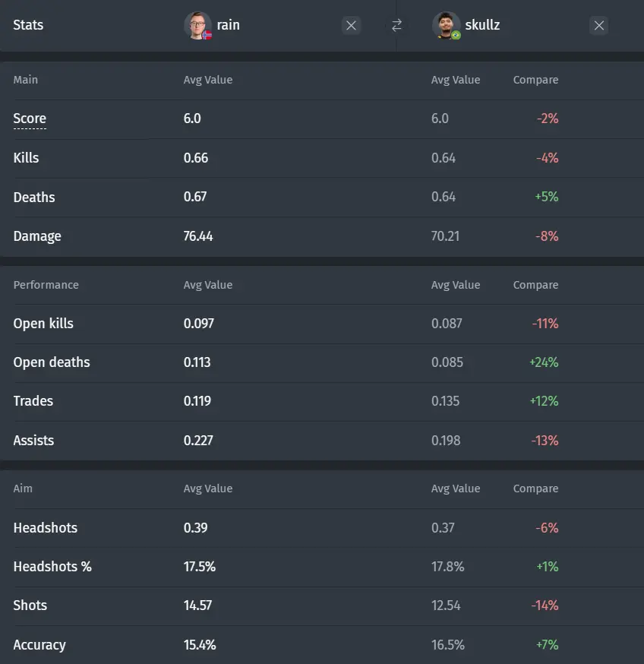Select the Deaths stat row label

point(34,198)
